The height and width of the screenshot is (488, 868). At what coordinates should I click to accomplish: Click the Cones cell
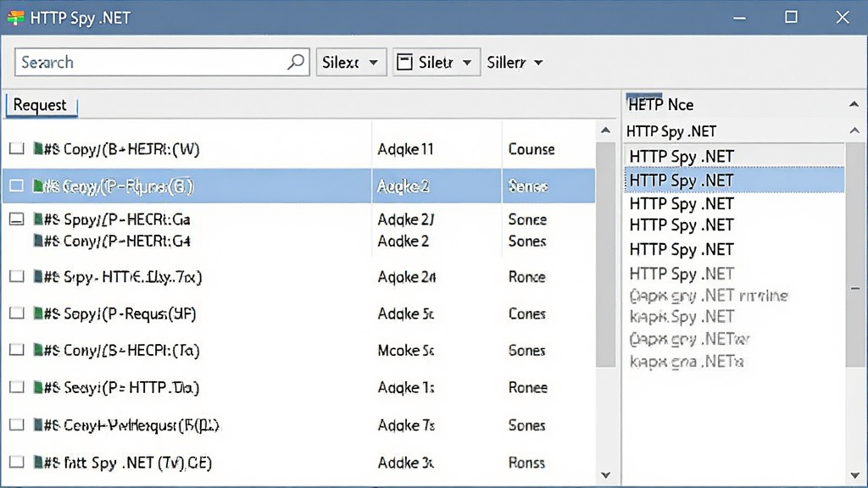click(527, 313)
